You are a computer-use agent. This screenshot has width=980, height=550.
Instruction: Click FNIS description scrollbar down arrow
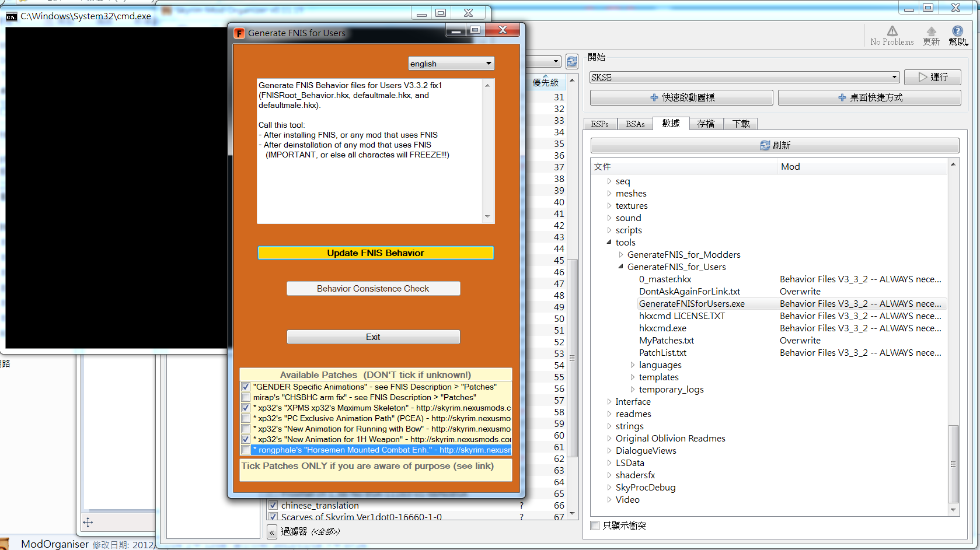(488, 217)
